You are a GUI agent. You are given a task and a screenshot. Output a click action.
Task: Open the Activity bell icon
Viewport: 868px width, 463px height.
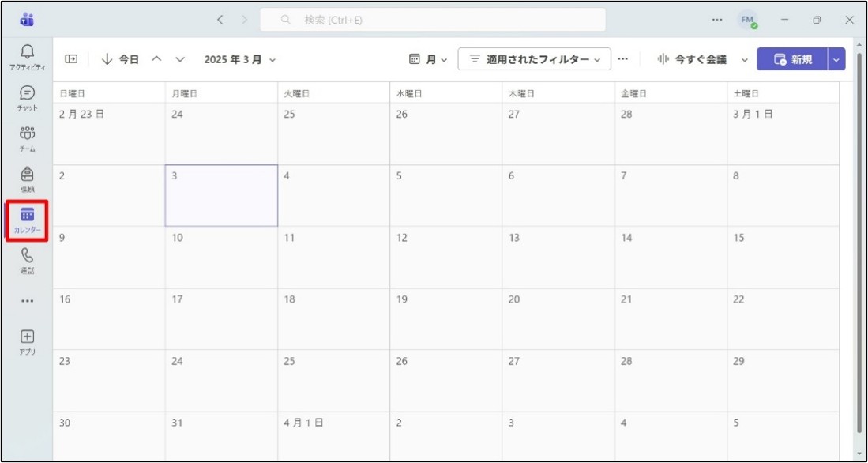click(x=28, y=56)
